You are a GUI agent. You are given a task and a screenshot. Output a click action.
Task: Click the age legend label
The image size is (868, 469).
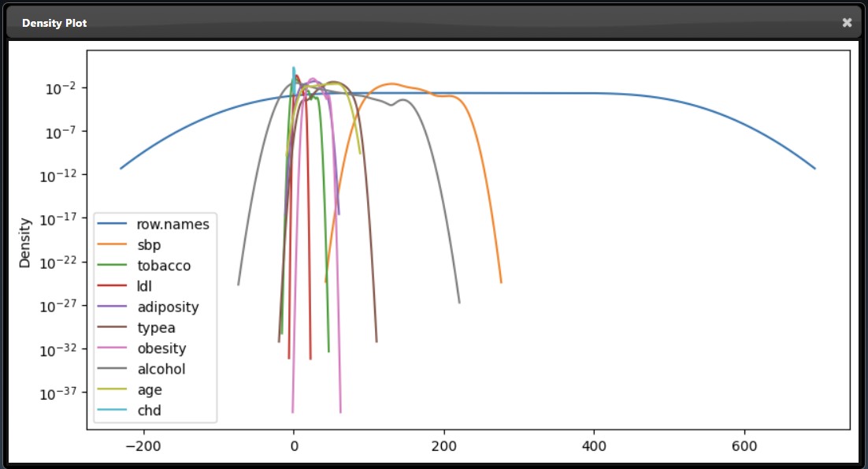tap(149, 389)
